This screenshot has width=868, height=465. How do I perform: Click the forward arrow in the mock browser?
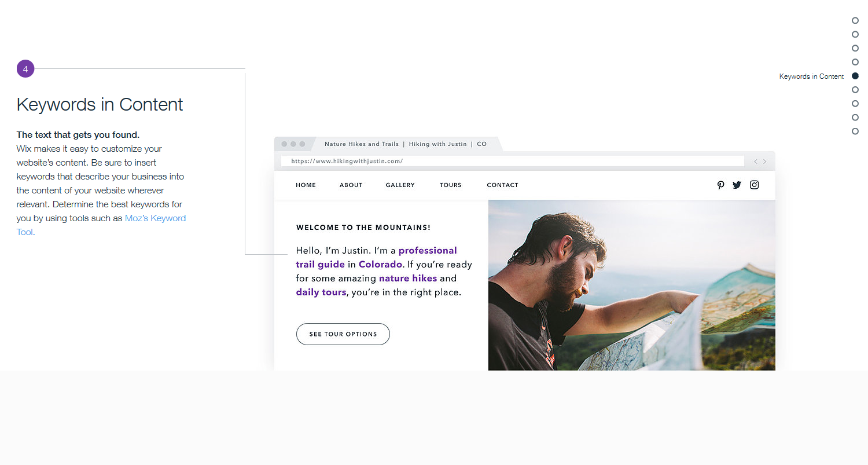pyautogui.click(x=764, y=162)
